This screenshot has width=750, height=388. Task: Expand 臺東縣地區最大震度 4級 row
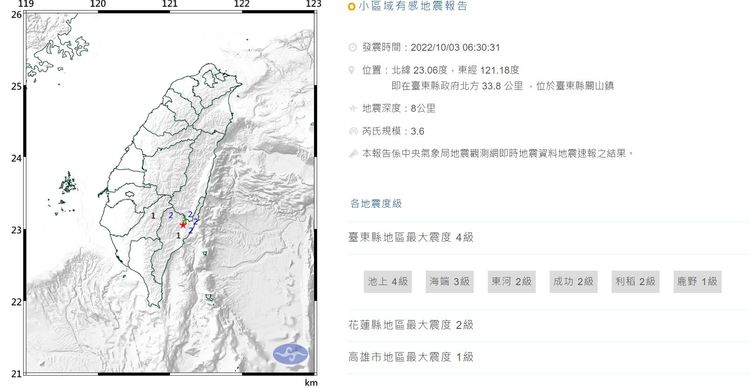pos(549,237)
